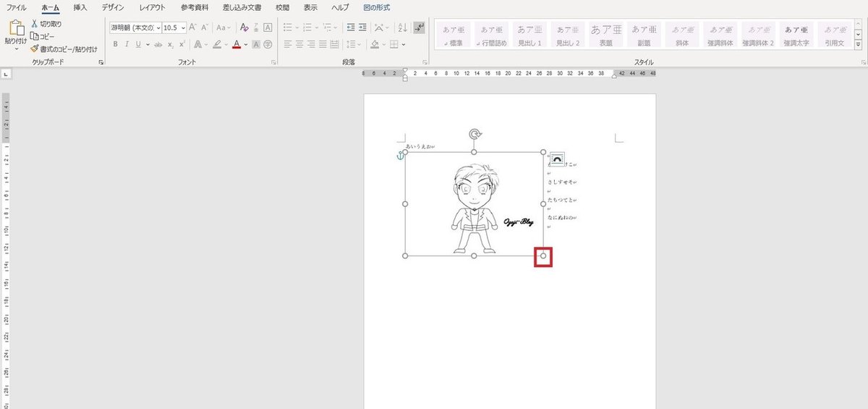The height and width of the screenshot is (409, 868).
Task: Click the sort A-Z icon
Action: [x=403, y=28]
